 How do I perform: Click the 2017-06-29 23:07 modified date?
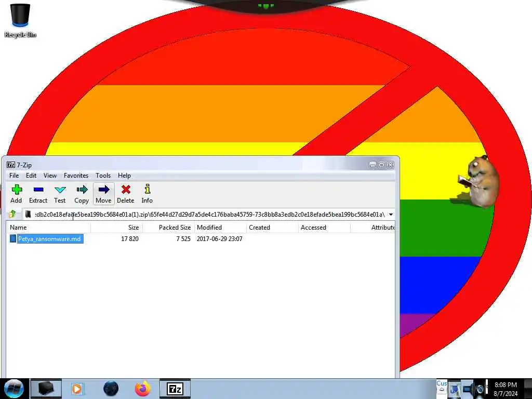pyautogui.click(x=220, y=239)
